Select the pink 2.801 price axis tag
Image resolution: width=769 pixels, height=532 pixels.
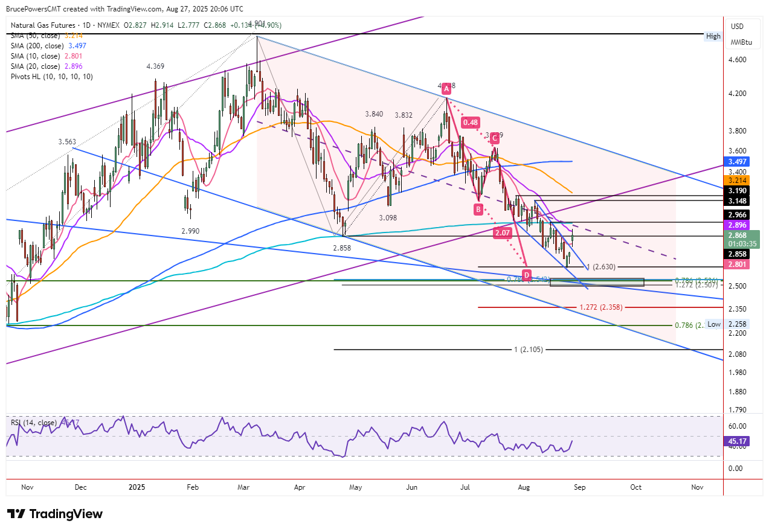pos(737,264)
